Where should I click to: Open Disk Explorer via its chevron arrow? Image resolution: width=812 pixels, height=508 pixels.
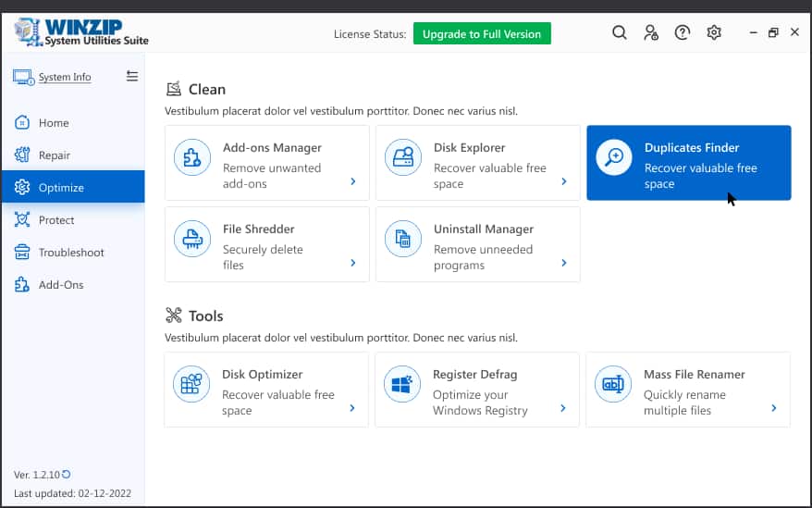click(x=564, y=181)
